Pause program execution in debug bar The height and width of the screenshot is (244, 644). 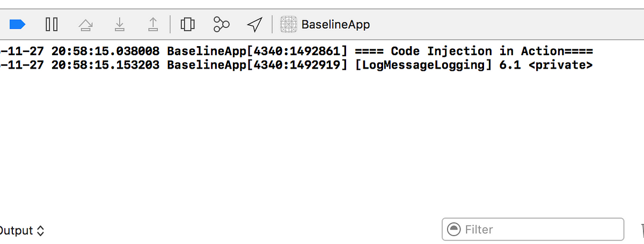coord(52,24)
